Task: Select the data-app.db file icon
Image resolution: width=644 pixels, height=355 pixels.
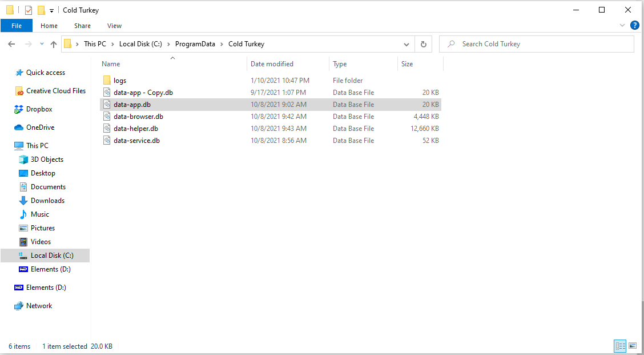Action: (x=107, y=105)
